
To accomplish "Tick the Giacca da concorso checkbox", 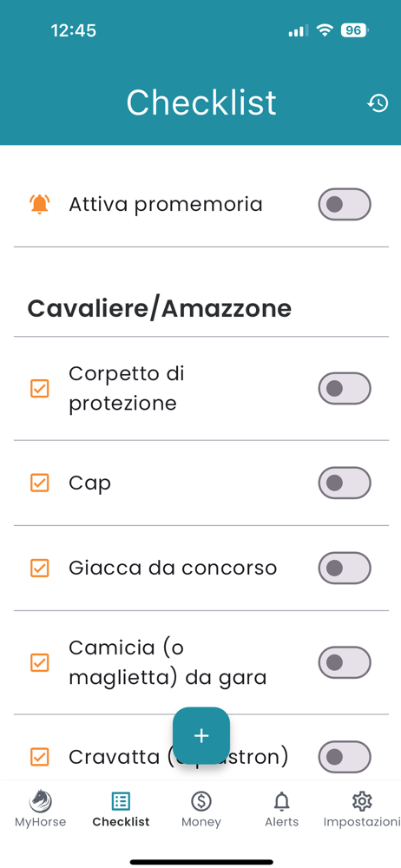I will 39,568.
